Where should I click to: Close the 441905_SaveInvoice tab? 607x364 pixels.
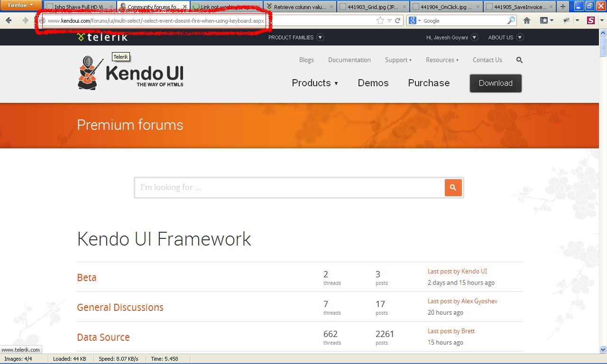pos(551,7)
